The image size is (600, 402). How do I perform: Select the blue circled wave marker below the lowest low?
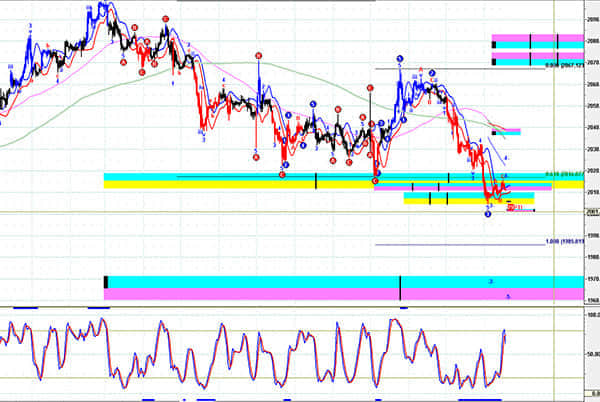tap(488, 214)
